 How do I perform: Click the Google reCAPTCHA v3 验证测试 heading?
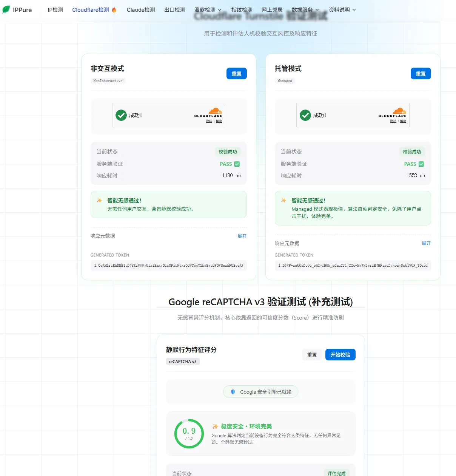[x=260, y=302]
